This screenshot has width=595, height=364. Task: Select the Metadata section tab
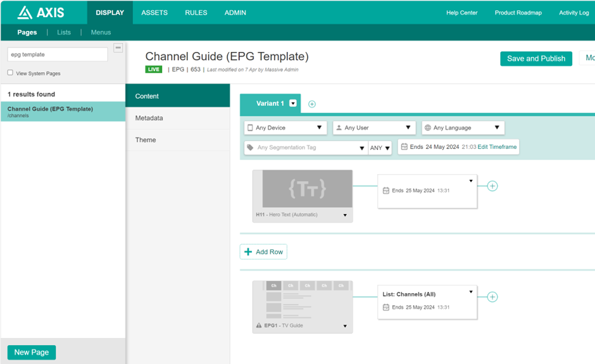click(x=178, y=118)
